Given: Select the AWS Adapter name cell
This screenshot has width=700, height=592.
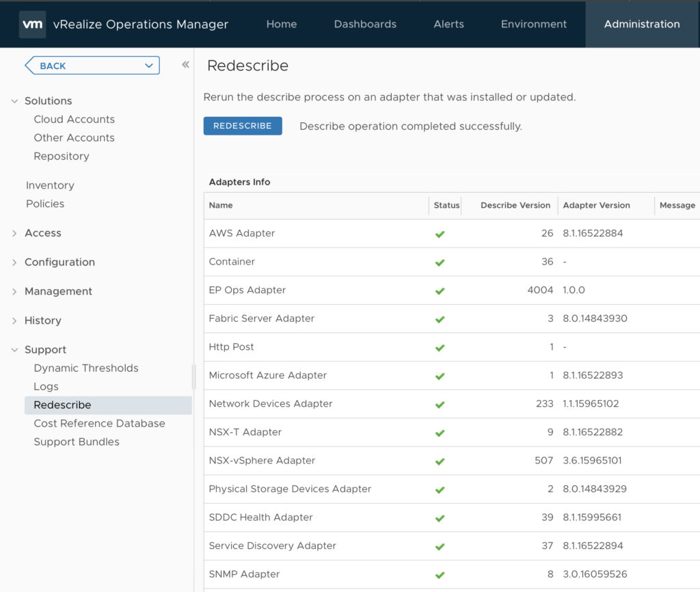Looking at the screenshot, I should [x=242, y=233].
